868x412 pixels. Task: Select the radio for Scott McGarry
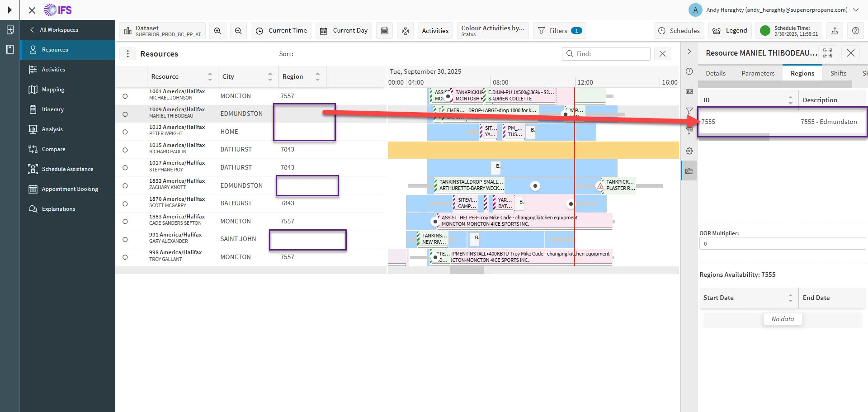pyautogui.click(x=125, y=204)
